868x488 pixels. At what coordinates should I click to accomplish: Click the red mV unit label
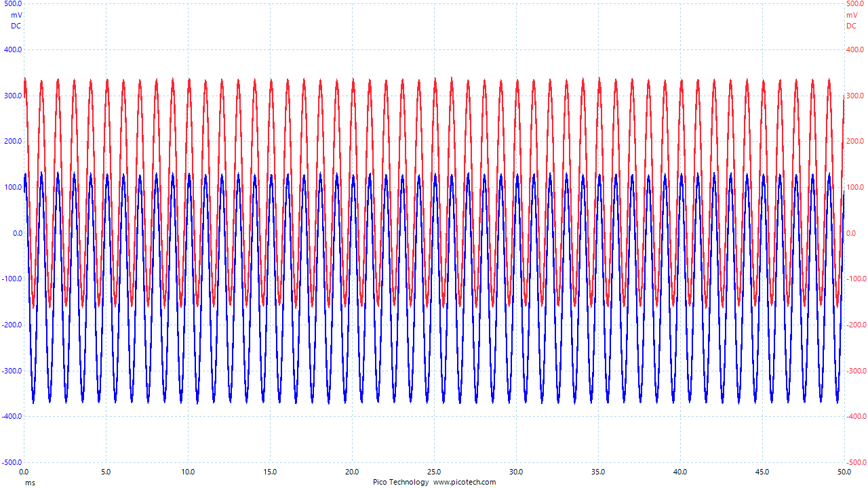click(x=852, y=15)
